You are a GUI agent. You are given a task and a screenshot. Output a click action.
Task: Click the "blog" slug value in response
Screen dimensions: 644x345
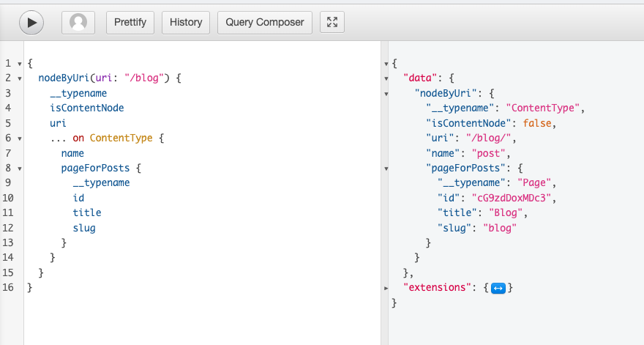[500, 229]
